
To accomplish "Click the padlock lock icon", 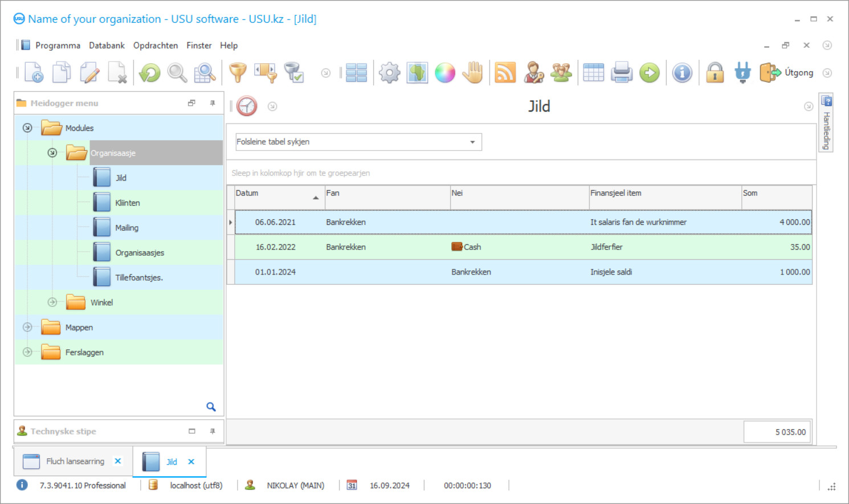I will point(715,73).
